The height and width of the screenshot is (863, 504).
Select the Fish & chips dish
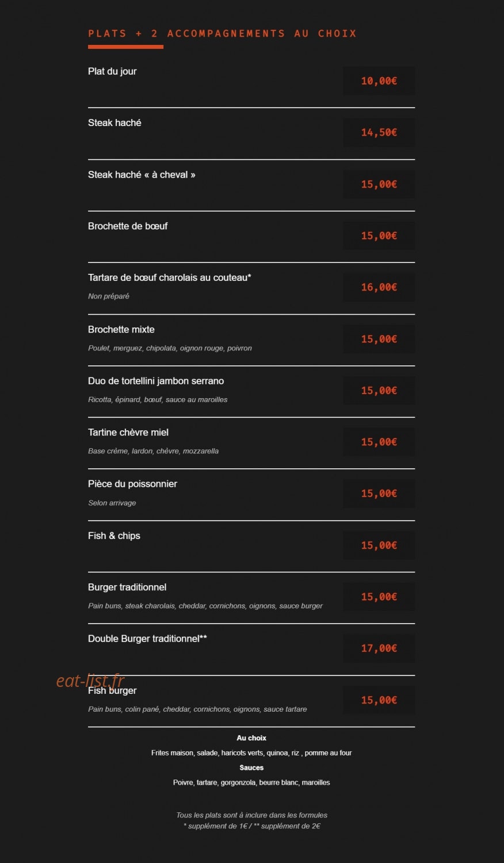pos(114,536)
